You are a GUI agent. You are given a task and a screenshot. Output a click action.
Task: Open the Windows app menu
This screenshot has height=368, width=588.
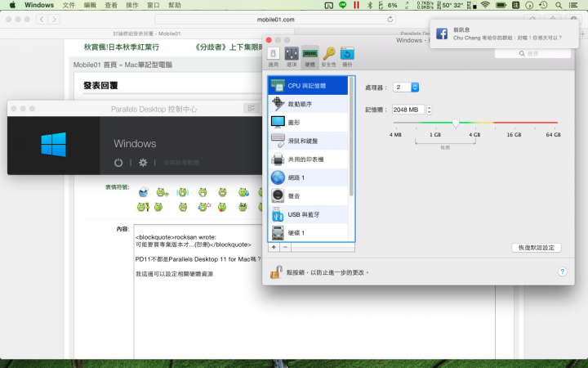point(39,5)
